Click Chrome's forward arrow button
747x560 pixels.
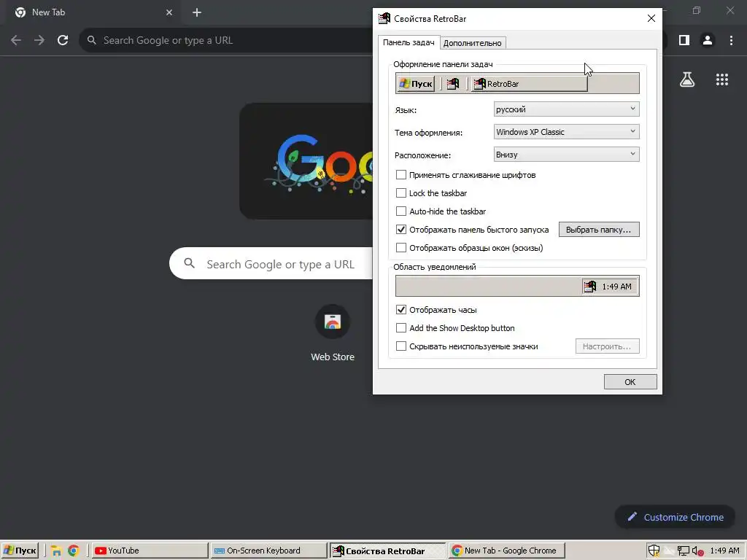click(x=39, y=41)
